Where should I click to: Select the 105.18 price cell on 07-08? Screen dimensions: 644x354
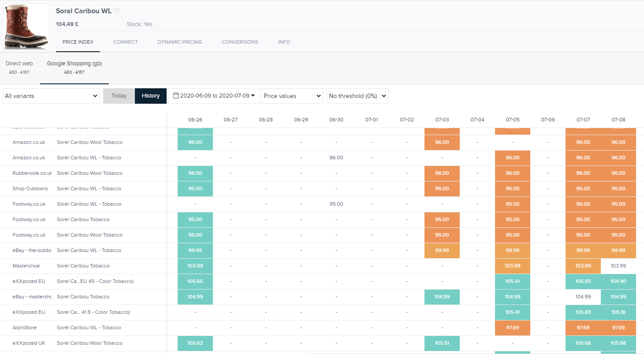[618, 313]
